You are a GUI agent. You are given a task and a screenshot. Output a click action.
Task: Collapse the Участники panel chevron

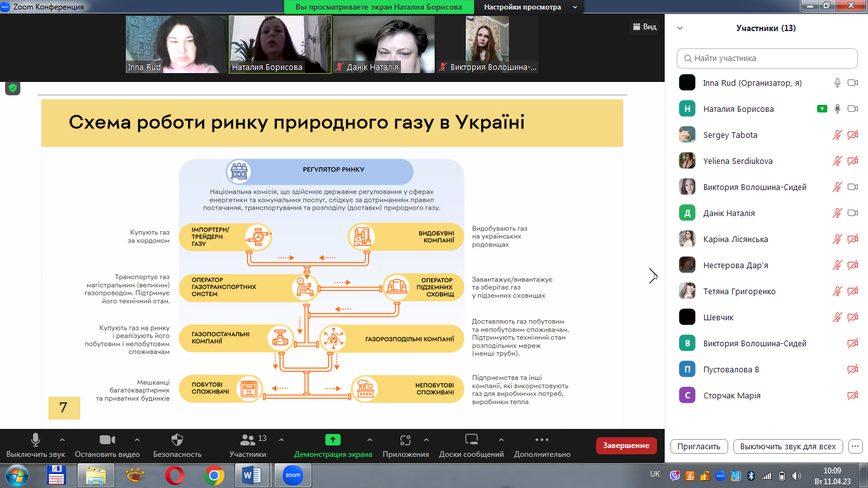(680, 28)
